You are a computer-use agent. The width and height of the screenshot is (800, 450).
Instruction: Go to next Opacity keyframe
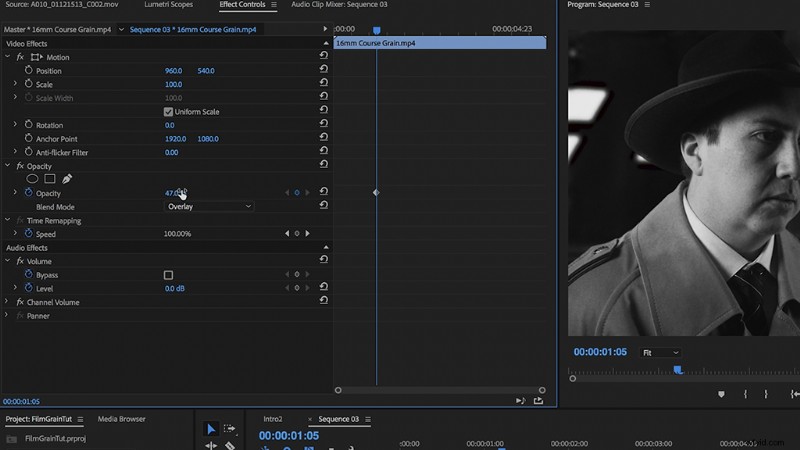(307, 192)
